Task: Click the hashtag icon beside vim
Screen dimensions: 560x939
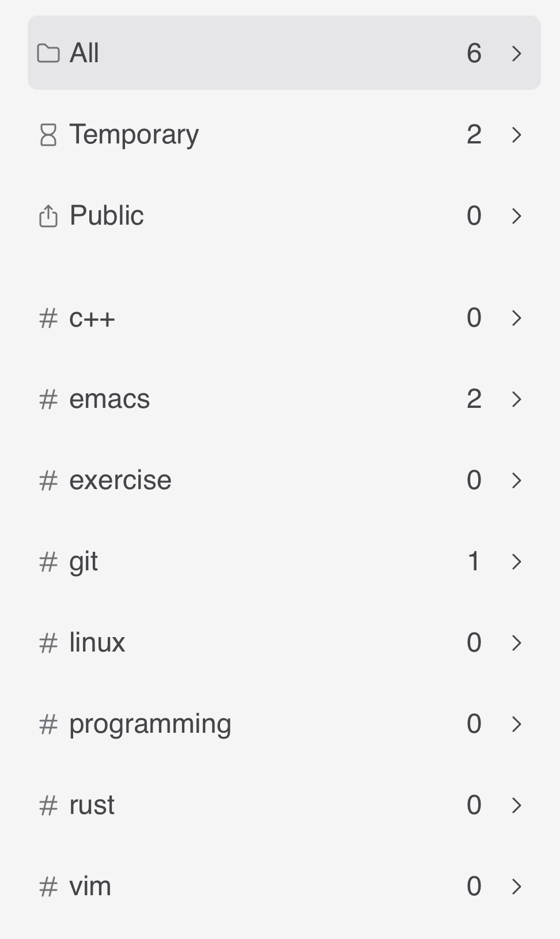Action: [x=49, y=885]
